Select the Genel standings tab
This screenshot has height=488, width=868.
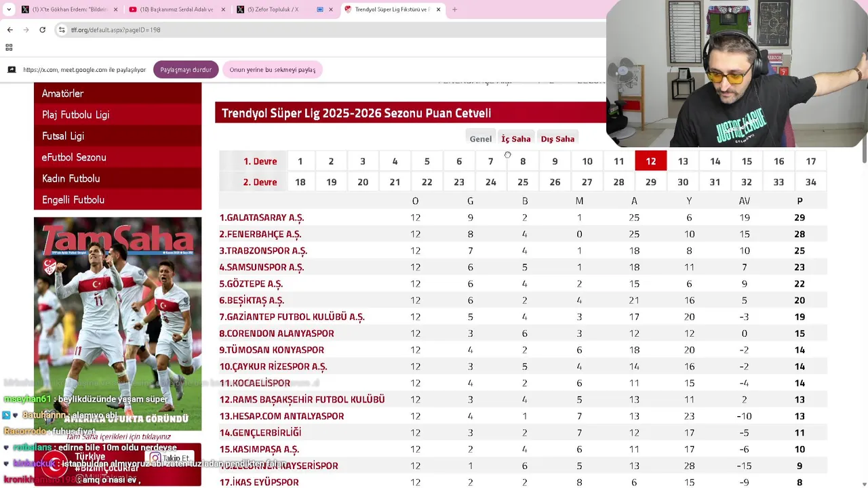pyautogui.click(x=481, y=138)
